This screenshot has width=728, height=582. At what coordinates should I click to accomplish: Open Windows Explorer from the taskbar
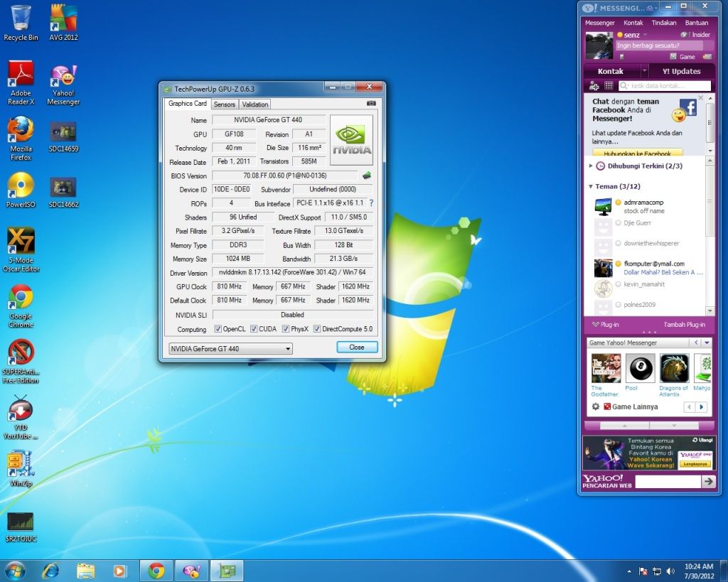[x=86, y=571]
